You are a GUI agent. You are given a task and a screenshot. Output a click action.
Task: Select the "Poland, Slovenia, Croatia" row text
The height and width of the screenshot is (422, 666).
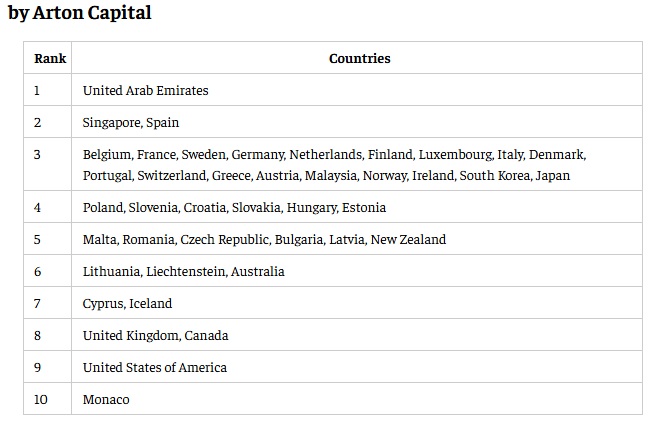tap(234, 208)
